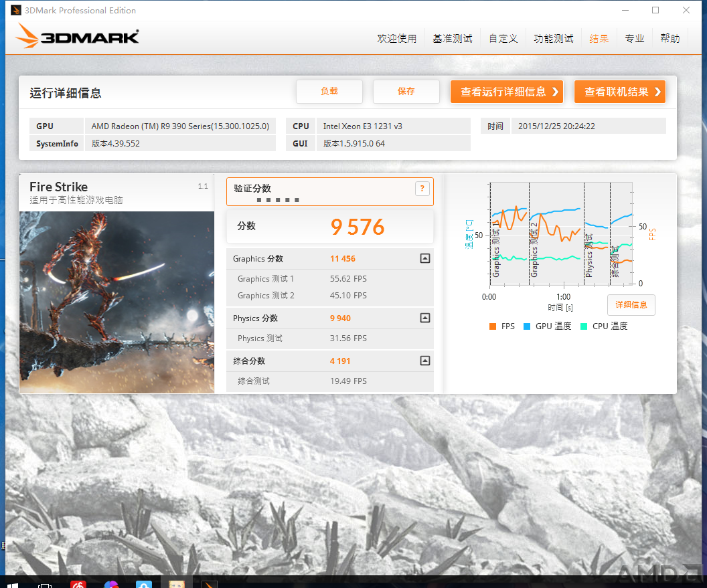This screenshot has width=707, height=588.
Task: Click the blue GPU 温度 legend swatch
Action: (527, 326)
